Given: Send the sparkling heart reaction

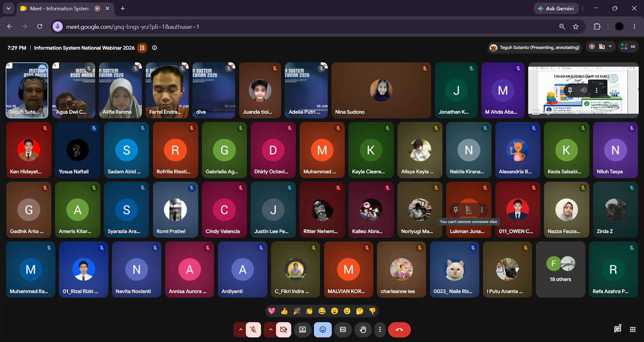Looking at the screenshot, I should [272, 311].
